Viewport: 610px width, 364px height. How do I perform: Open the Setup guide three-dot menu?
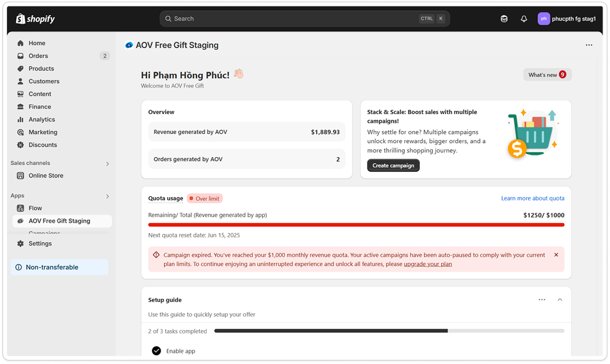tap(542, 300)
